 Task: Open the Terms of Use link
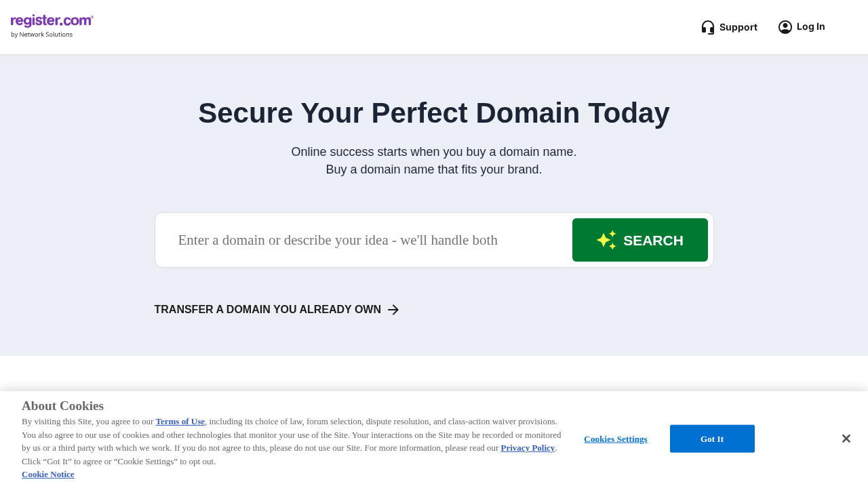(x=180, y=422)
